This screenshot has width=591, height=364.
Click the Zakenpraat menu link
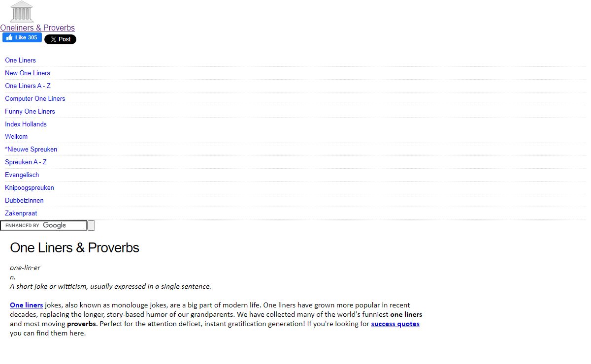pos(21,213)
